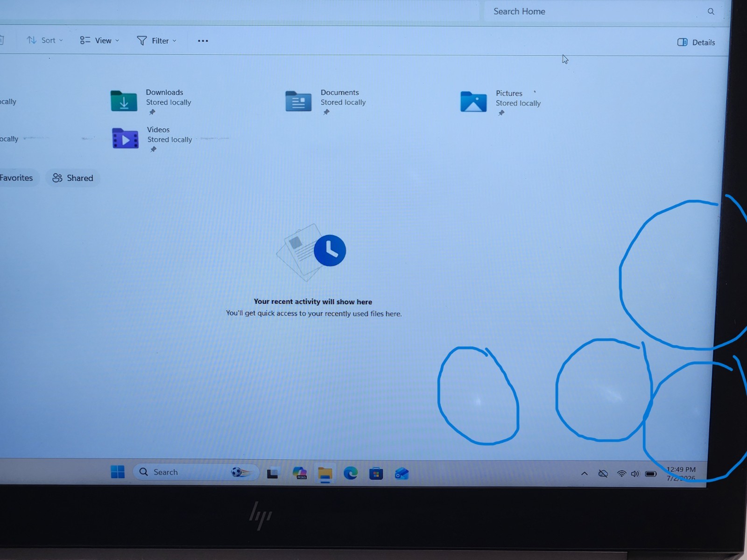Click the taskbar Search box
747x560 pixels.
point(196,472)
